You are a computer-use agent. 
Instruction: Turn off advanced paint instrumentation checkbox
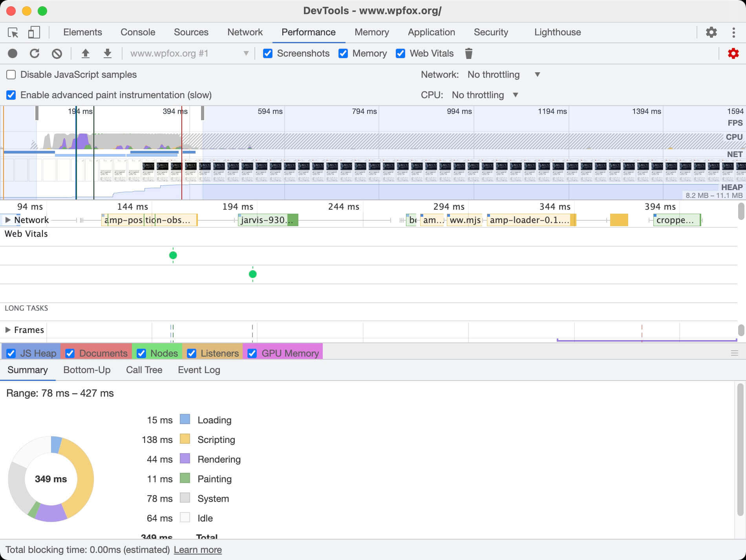[x=11, y=95]
